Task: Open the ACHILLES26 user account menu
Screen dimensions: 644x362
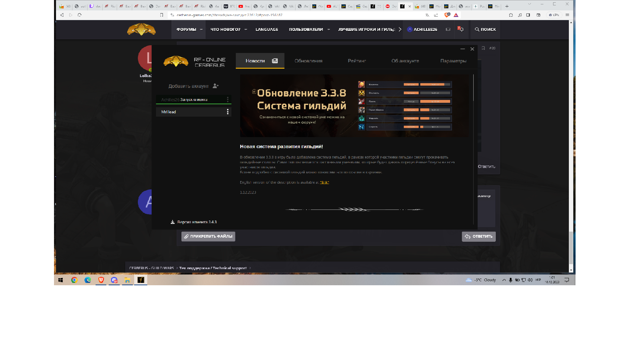Action: [x=422, y=29]
